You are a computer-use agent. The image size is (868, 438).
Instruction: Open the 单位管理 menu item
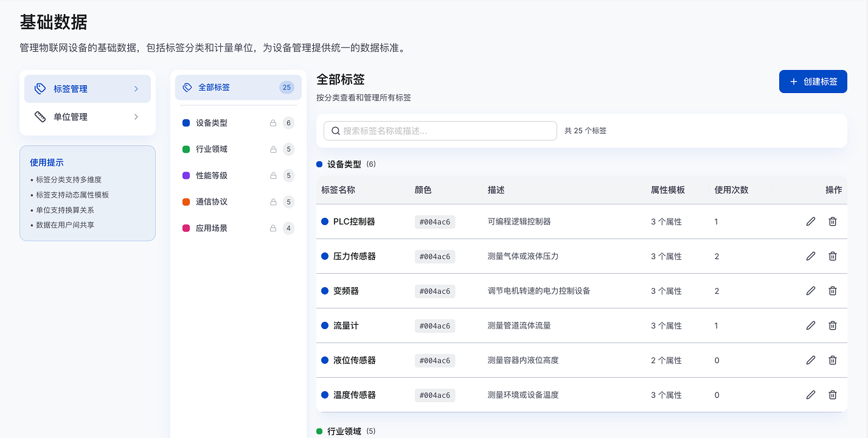click(88, 117)
